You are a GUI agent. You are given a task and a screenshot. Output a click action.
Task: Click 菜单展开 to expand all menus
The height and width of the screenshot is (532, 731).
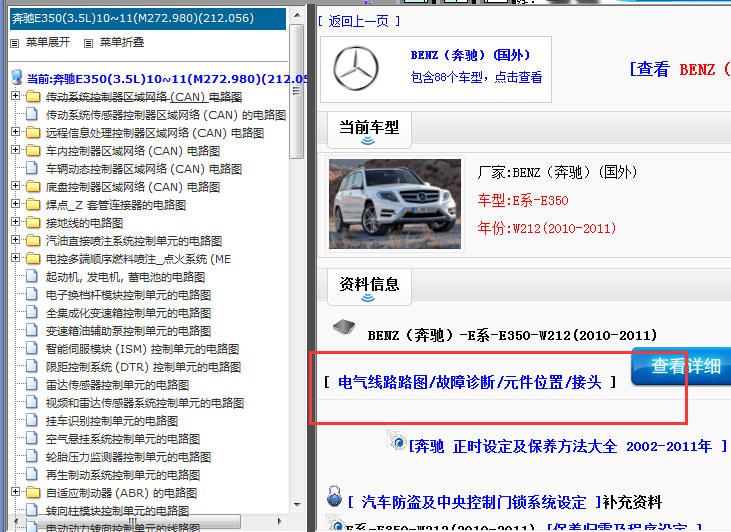pos(48,42)
